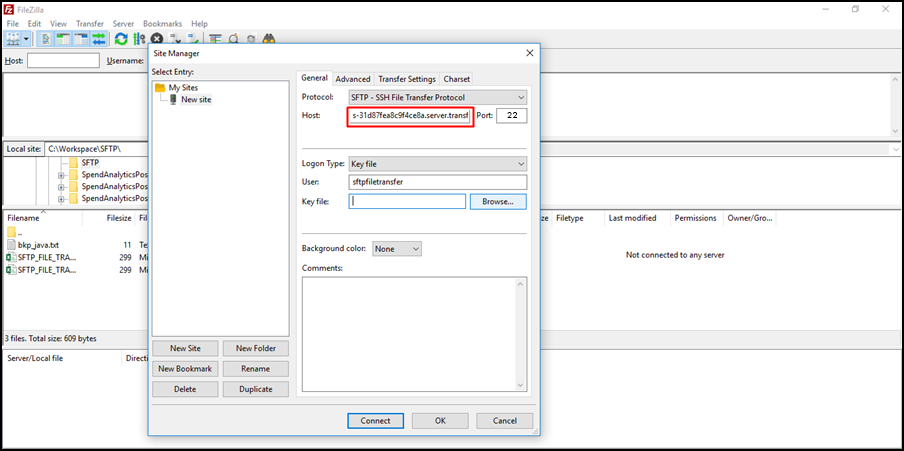Toggle local directory tree toolbar icon

coord(63,39)
